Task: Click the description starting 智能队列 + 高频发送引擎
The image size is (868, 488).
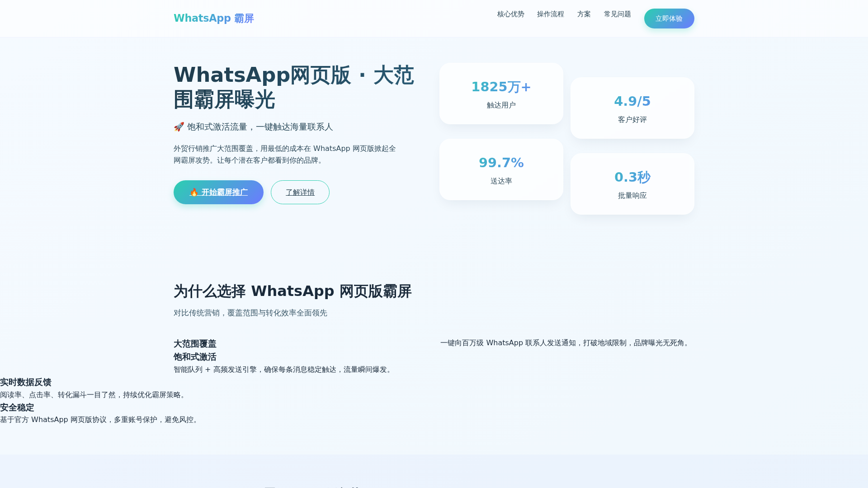Action: click(x=283, y=370)
